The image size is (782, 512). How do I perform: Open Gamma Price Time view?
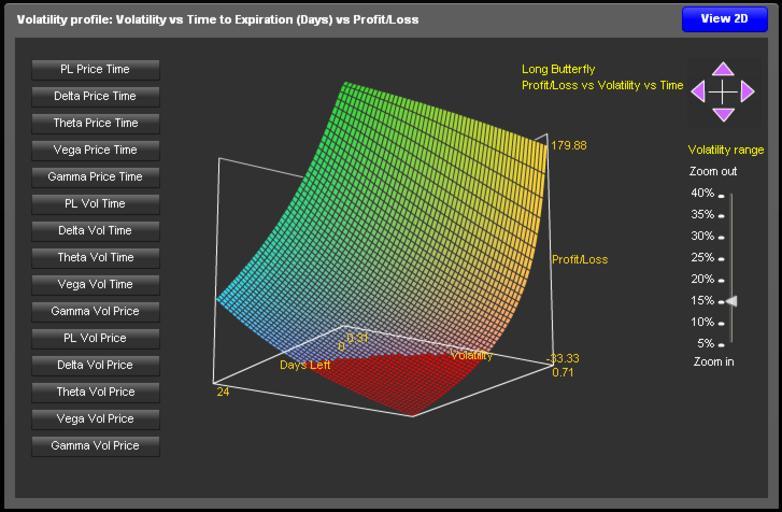tap(95, 177)
